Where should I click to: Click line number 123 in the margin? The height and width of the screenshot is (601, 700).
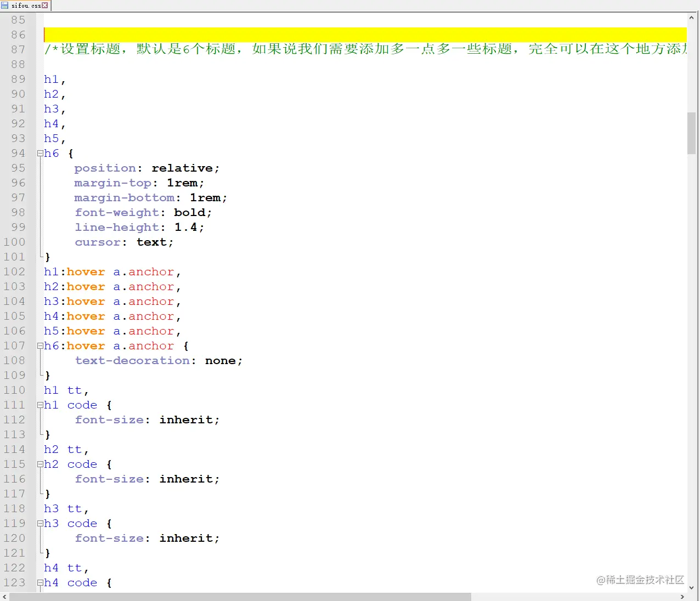pos(14,582)
